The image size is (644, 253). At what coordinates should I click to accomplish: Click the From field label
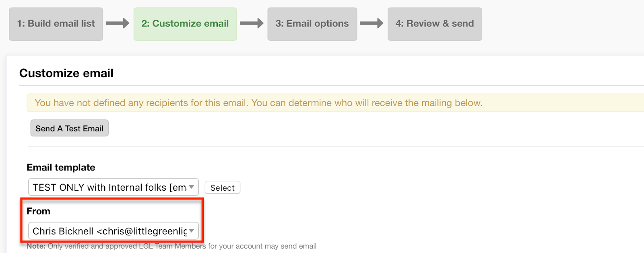(39, 211)
